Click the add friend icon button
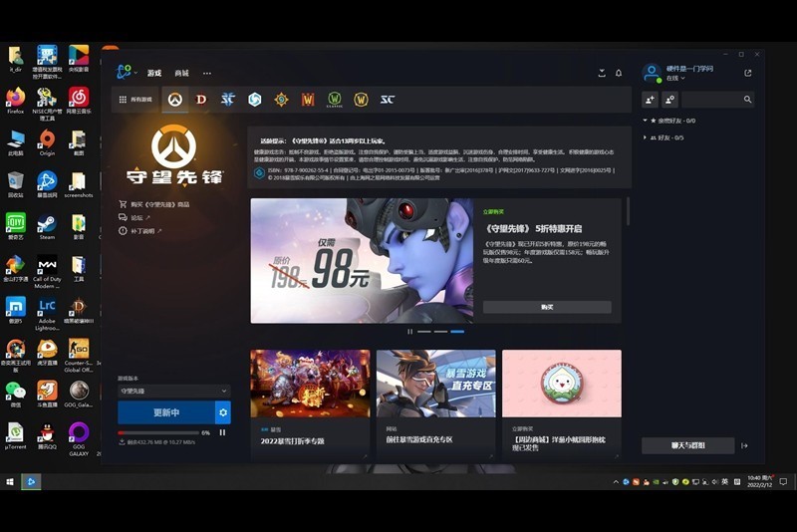Image resolution: width=797 pixels, height=532 pixels. click(651, 100)
